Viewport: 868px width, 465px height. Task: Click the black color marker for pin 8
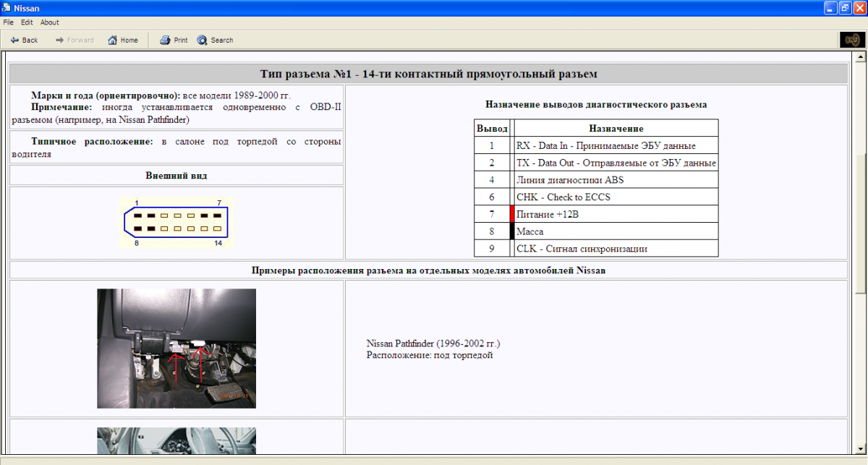512,231
